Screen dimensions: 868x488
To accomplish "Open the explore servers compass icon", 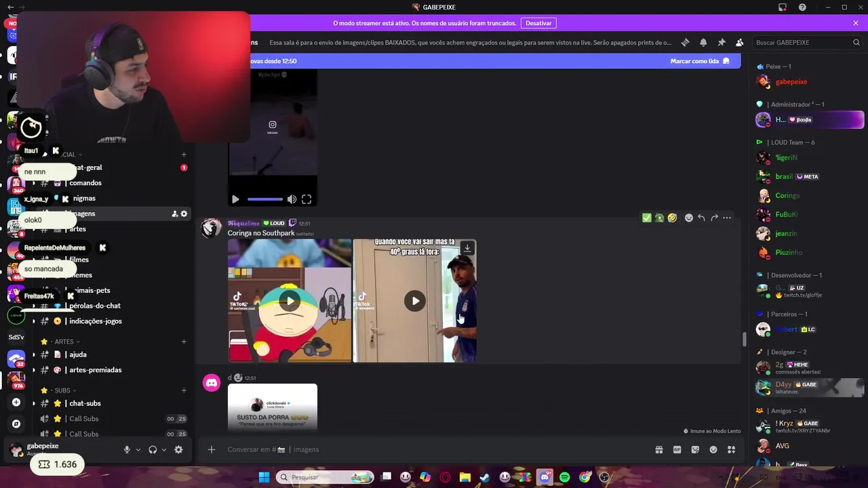I will click(x=16, y=424).
